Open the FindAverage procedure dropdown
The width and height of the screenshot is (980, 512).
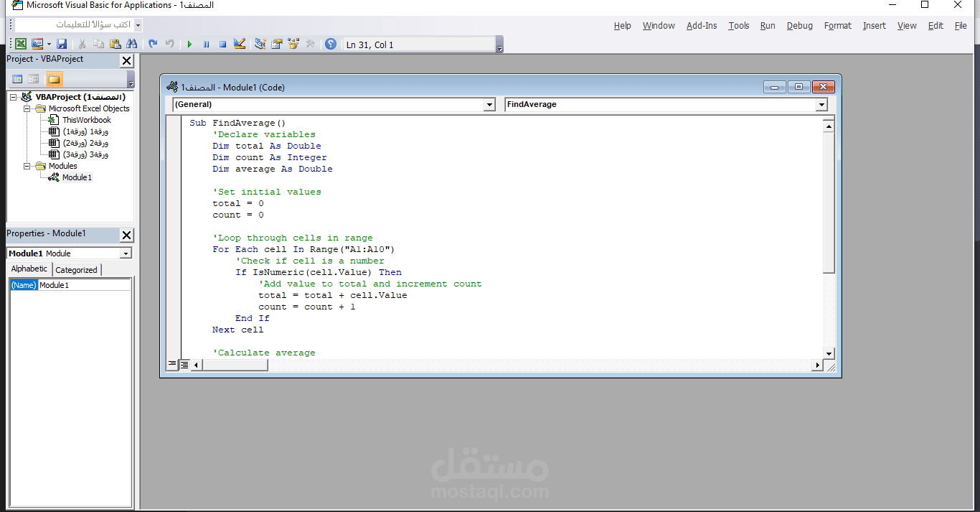tap(821, 105)
